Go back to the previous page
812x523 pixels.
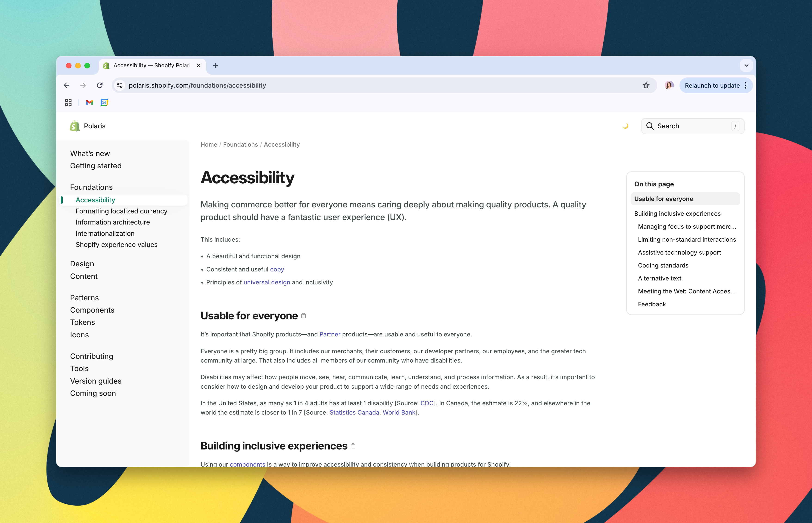coord(67,85)
